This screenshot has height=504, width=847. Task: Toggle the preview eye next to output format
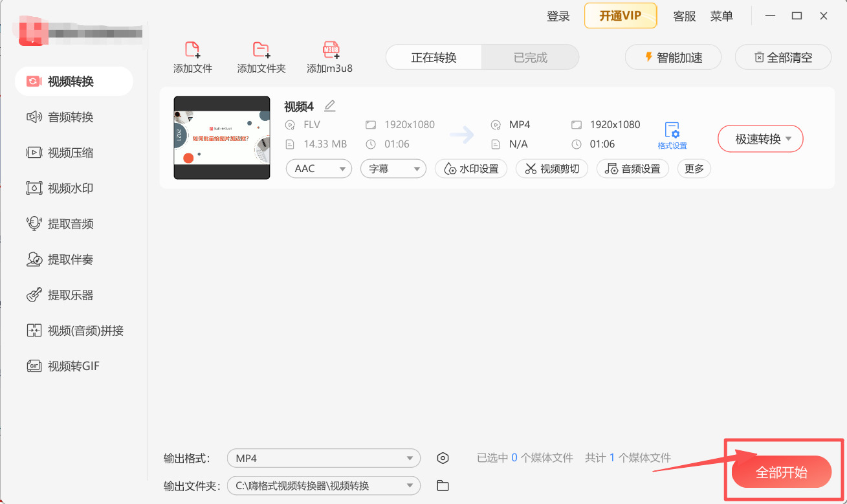click(x=443, y=457)
